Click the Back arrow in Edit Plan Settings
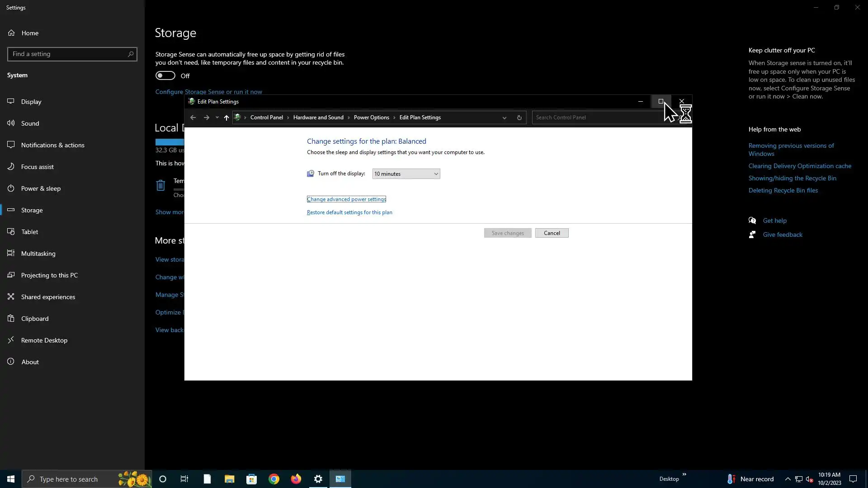This screenshot has height=488, width=868. [193, 117]
